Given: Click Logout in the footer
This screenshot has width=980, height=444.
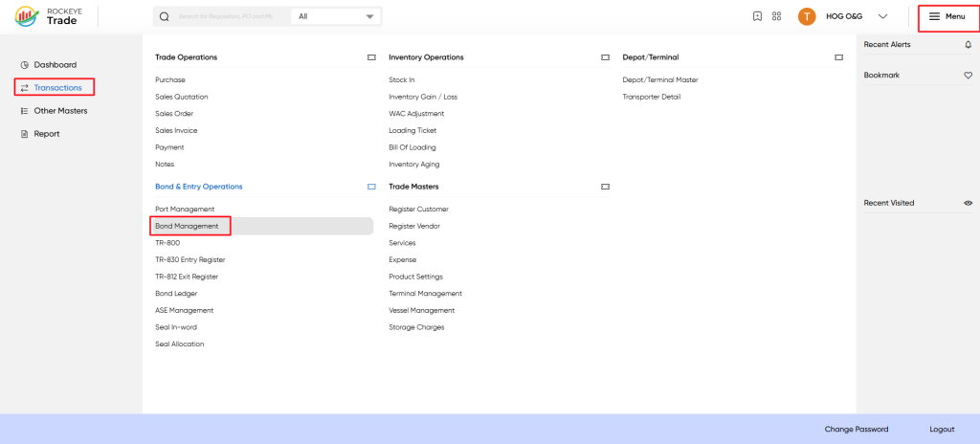Looking at the screenshot, I should pyautogui.click(x=942, y=430).
